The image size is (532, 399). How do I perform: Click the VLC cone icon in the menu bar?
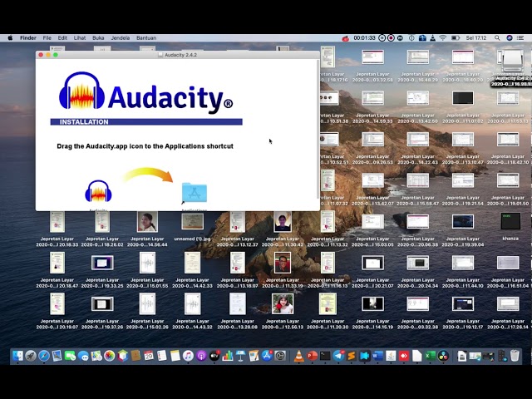pyautogui.click(x=432, y=38)
